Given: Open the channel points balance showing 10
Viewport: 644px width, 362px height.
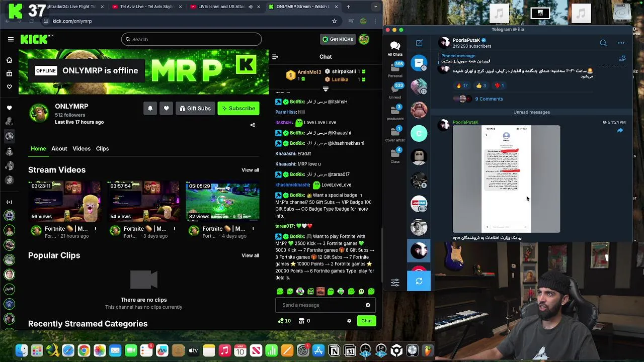Looking at the screenshot, I should pyautogui.click(x=284, y=321).
